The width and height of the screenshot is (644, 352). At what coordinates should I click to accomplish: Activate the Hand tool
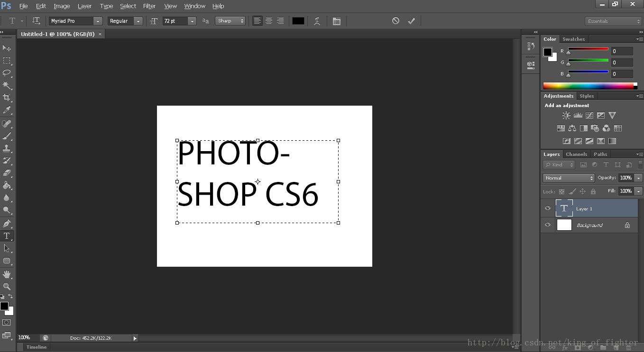point(7,274)
